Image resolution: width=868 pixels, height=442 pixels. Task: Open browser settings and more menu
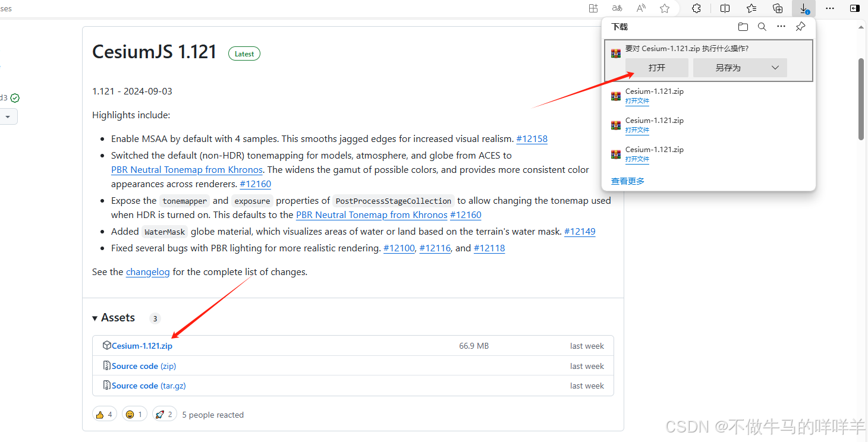(x=830, y=8)
